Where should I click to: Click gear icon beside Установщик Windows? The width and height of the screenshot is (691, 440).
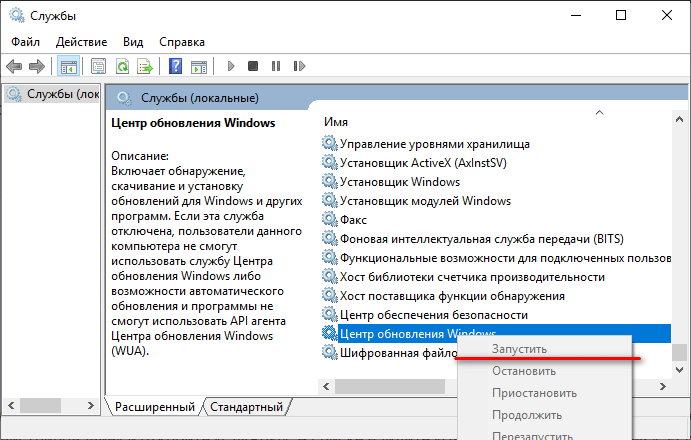329,181
